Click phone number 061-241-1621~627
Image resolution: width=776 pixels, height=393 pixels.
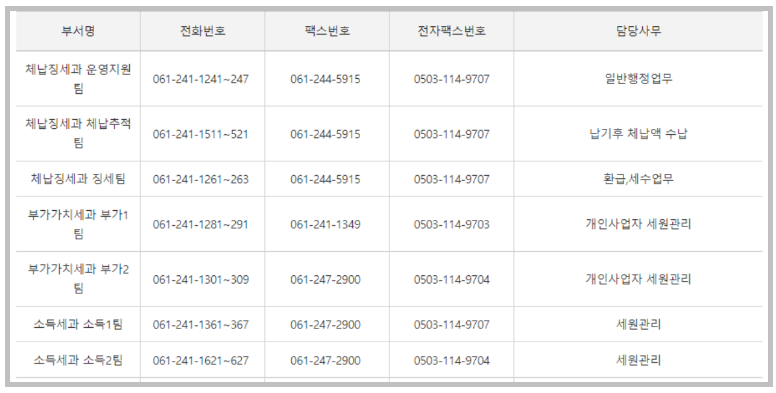click(201, 360)
